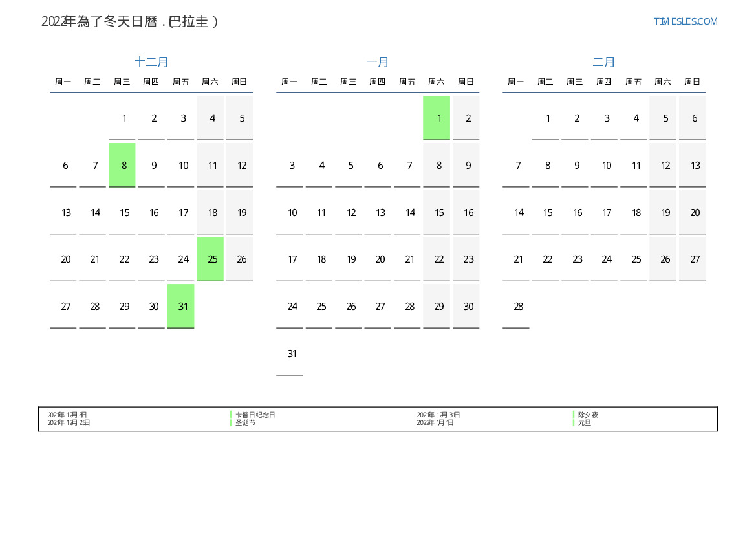The width and height of the screenshot is (756, 535).
Task: Select highlighted December 25 Christmas cell
Action: [210, 259]
